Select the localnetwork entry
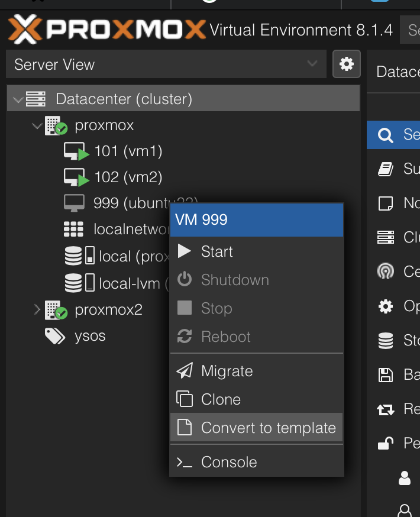420x517 pixels. coord(131,229)
